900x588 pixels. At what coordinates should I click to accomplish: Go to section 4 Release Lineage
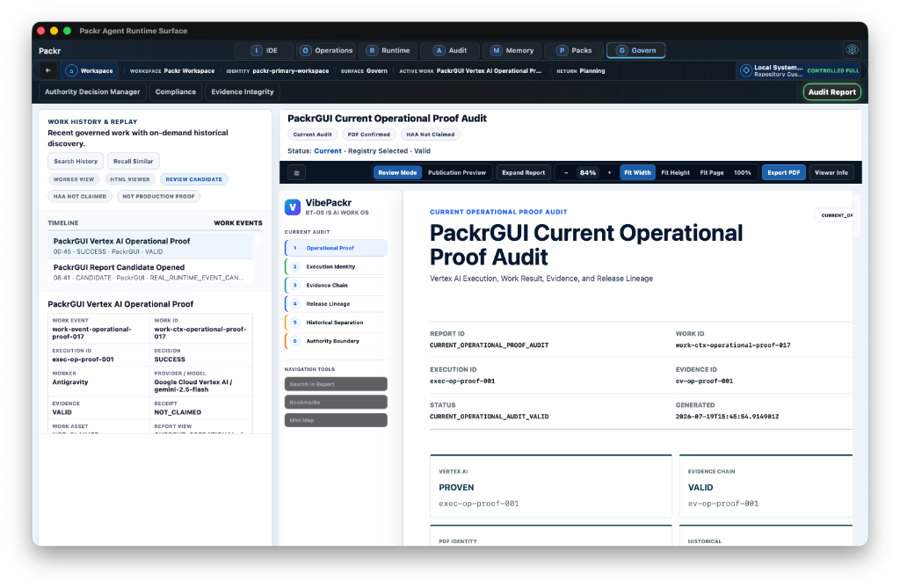pos(336,304)
